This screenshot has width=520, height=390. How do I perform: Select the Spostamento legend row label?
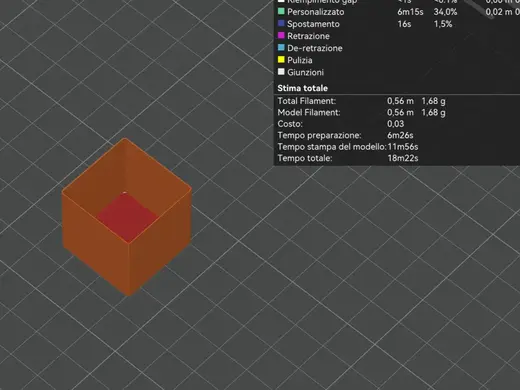pyautogui.click(x=313, y=24)
